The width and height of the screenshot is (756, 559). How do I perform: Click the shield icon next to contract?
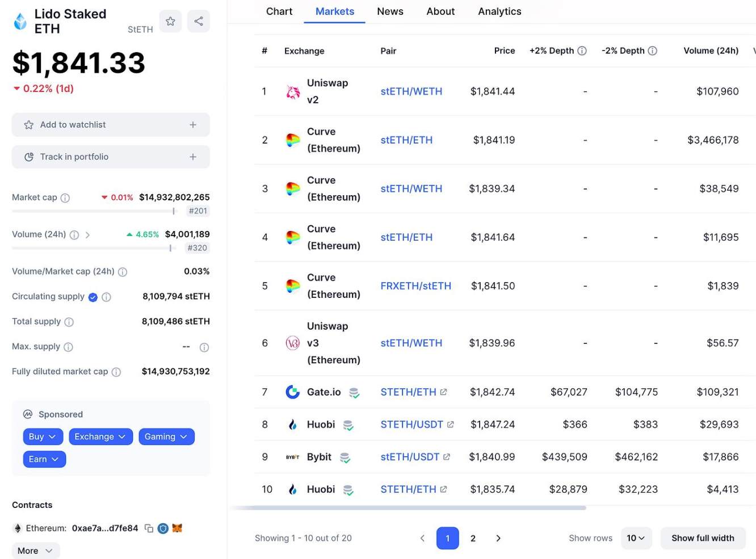point(163,528)
